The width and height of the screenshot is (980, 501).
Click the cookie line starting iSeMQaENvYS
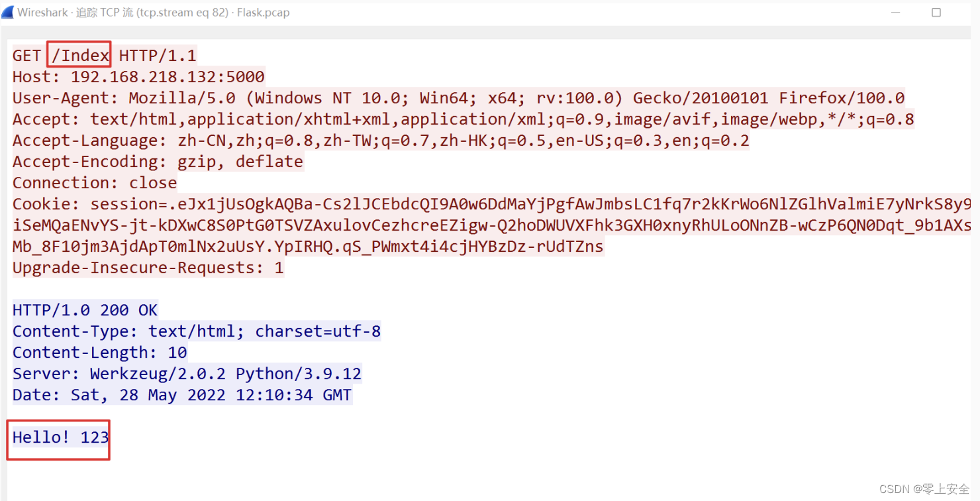pos(491,225)
